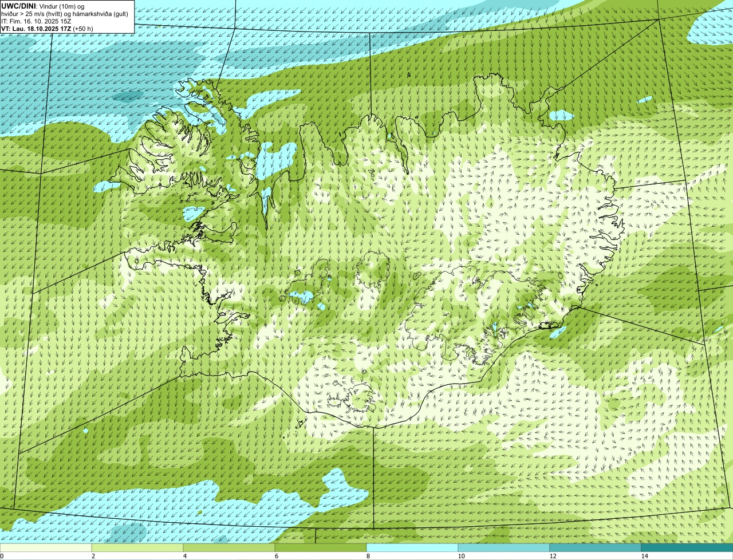Screen dimensions: 733x560
Task: Click the 8–10 m/s light cyan legend swatch
Action: (x=412, y=547)
